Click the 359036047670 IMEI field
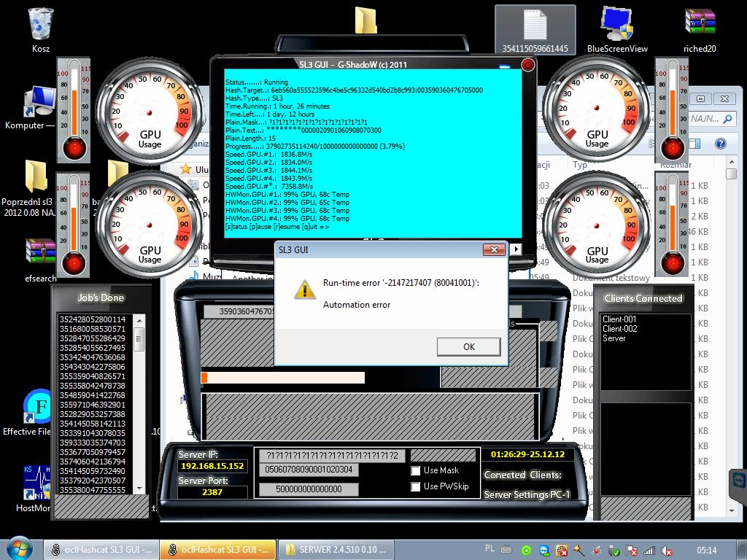 coord(239,311)
